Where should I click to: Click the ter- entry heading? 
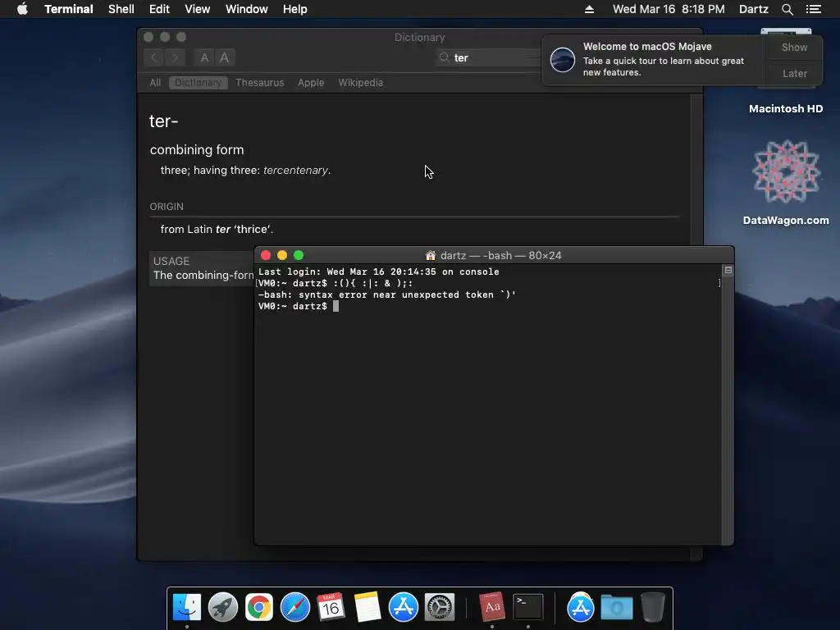pos(163,121)
